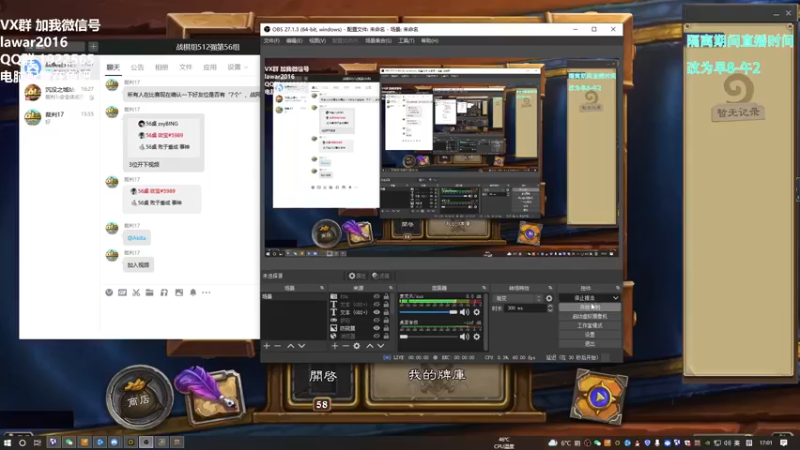Move scene down with the arrow icon
This screenshot has width=800, height=450.
point(302,346)
